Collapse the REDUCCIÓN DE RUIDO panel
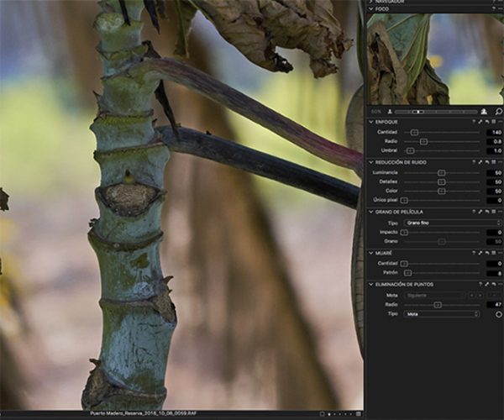Viewport: 504px width, 420px height. (x=371, y=162)
